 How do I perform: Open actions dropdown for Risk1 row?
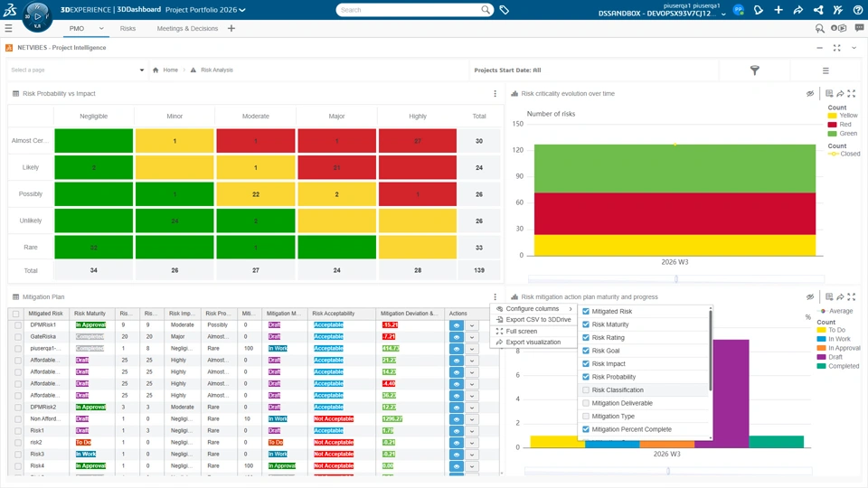coord(472,431)
